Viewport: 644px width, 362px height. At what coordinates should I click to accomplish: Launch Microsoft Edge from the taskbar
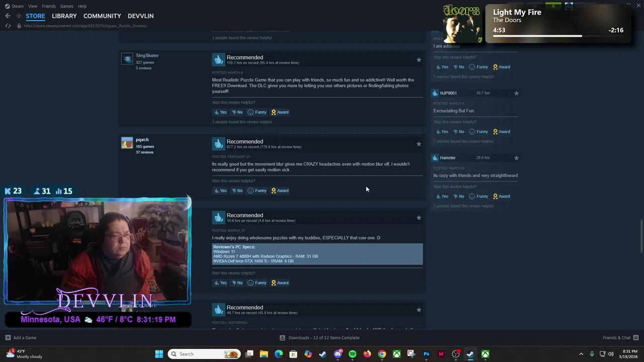(279, 354)
